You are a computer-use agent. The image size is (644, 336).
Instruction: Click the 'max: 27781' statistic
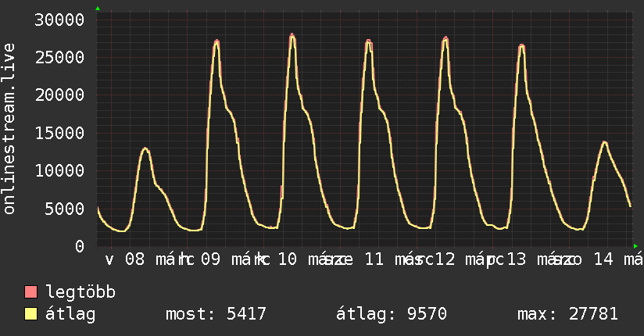pos(567,314)
